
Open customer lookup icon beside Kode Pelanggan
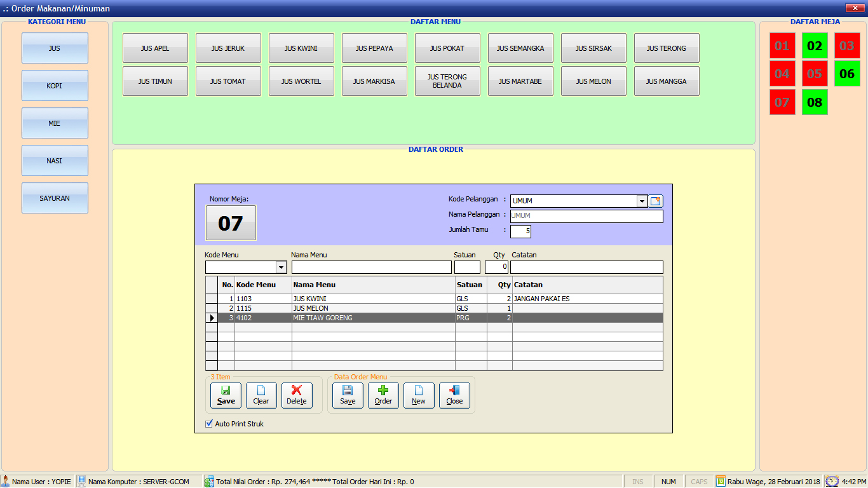tap(656, 201)
